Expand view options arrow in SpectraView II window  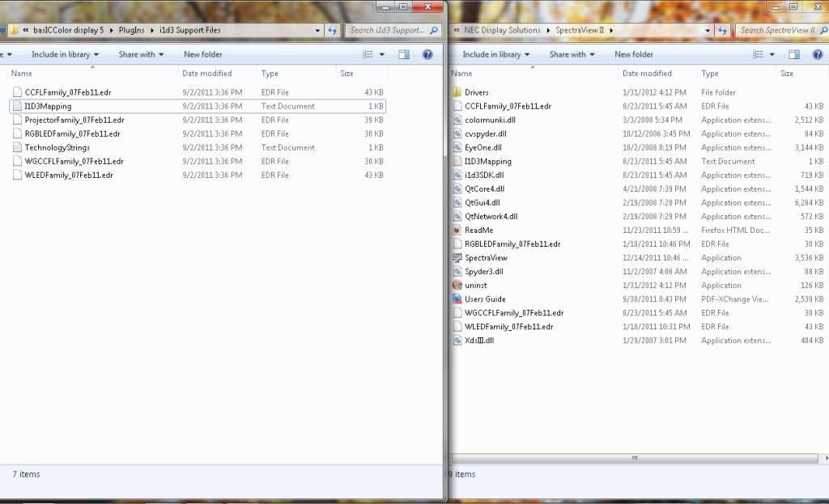coord(772,54)
